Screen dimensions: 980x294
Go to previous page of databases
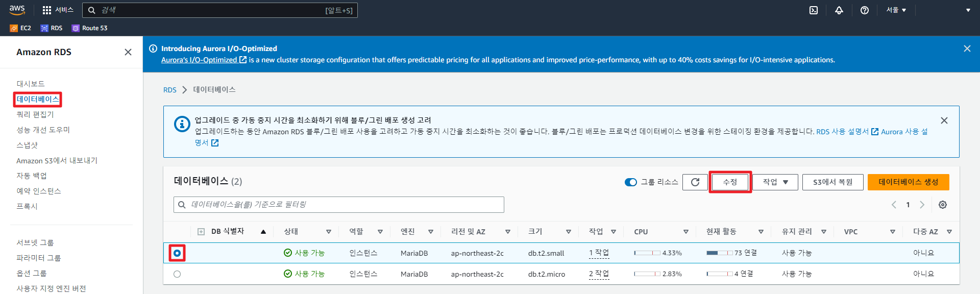(x=894, y=205)
